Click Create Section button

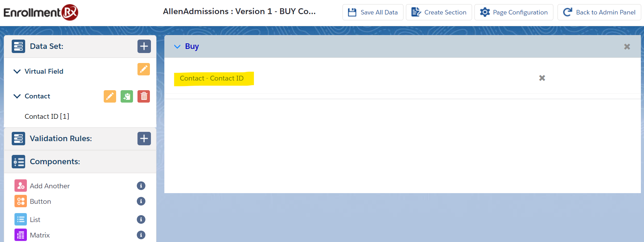click(x=439, y=12)
